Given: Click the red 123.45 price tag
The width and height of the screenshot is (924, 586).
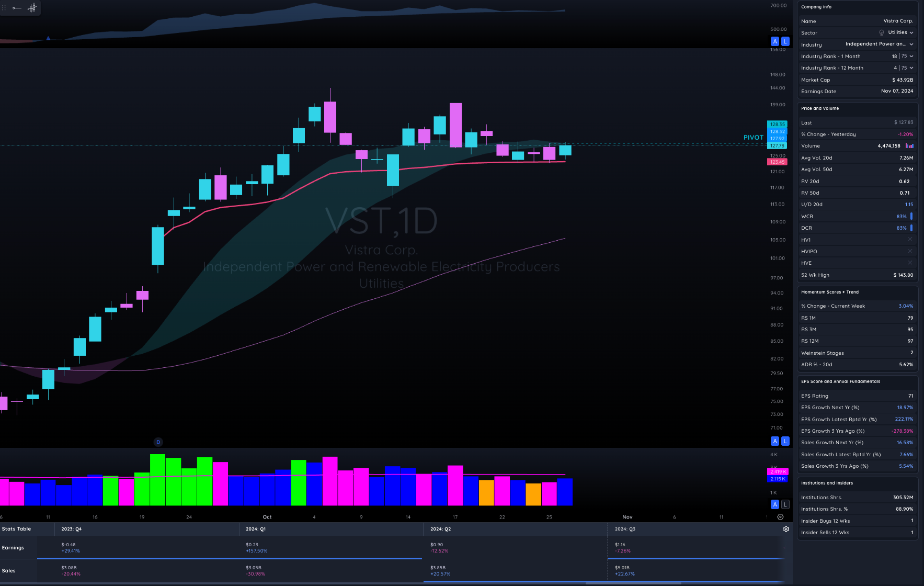Looking at the screenshot, I should 777,162.
